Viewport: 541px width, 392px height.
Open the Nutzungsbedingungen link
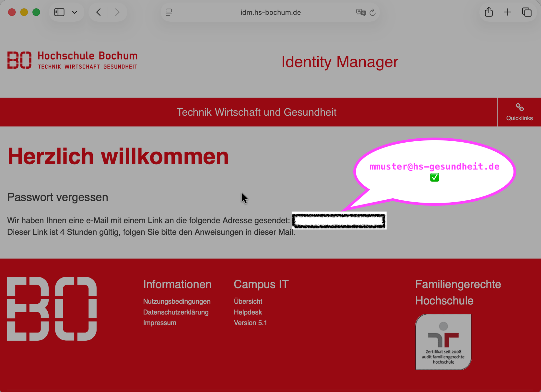click(x=177, y=301)
